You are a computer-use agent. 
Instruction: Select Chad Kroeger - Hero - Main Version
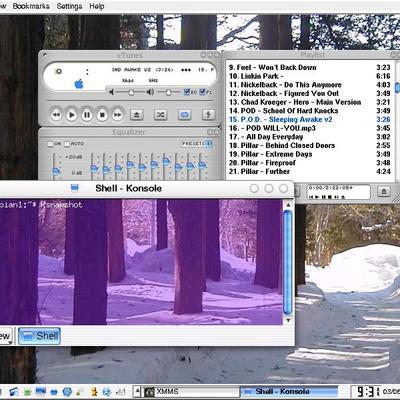point(309,102)
